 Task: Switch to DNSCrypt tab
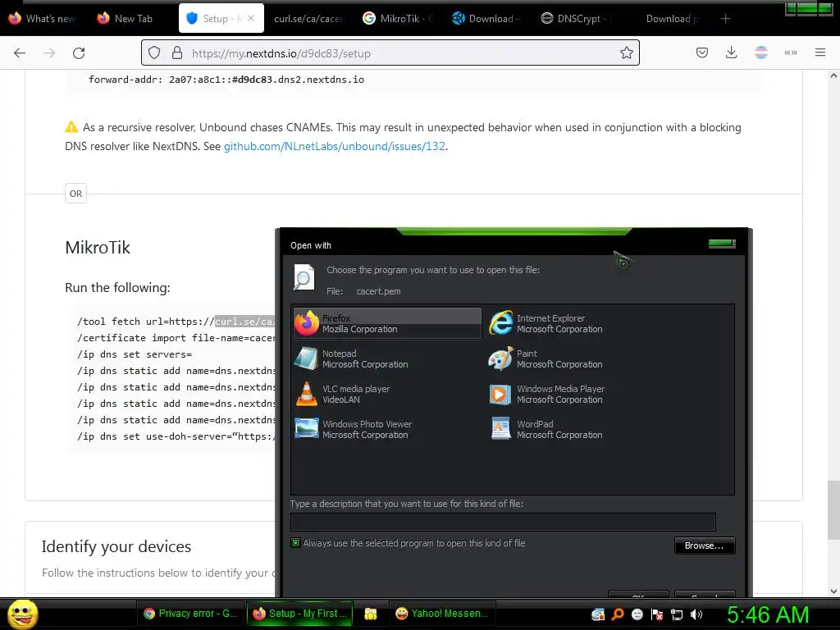[576, 19]
